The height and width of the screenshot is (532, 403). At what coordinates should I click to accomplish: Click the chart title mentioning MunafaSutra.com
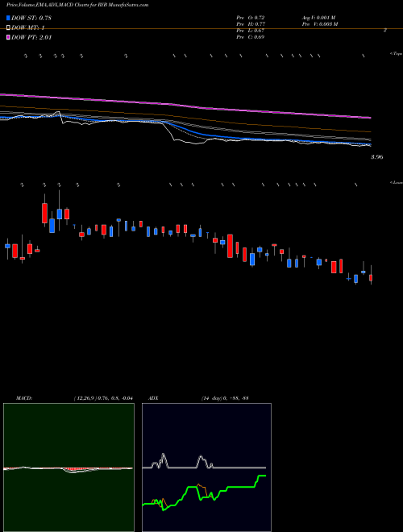click(77, 5)
